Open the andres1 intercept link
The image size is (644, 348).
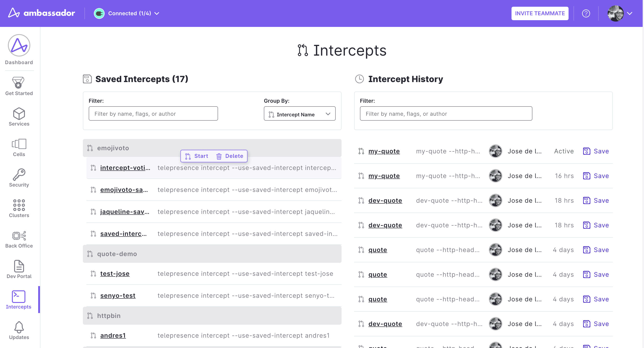[113, 335]
